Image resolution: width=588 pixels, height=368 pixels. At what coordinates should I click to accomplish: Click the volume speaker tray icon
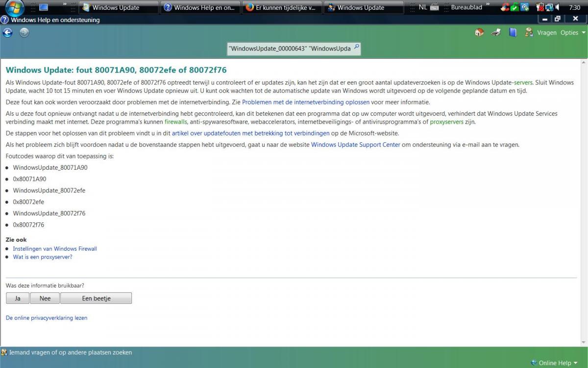pyautogui.click(x=558, y=7)
